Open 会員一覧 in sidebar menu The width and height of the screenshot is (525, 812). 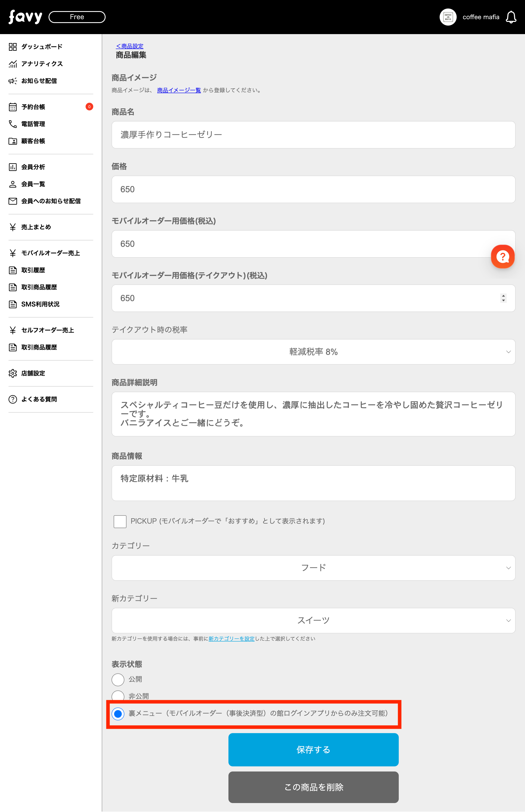pos(33,184)
